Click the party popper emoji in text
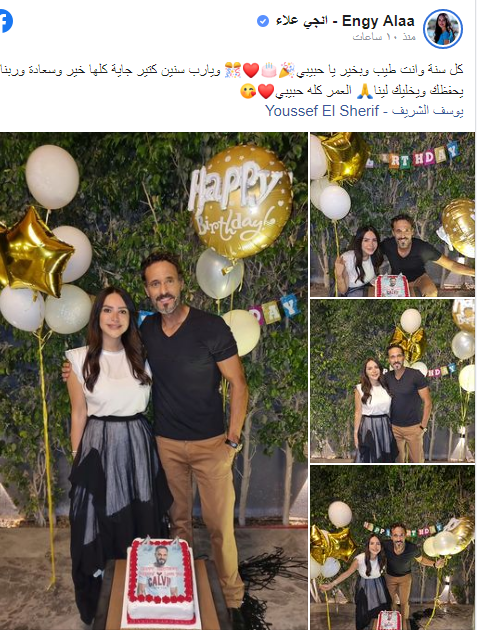The image size is (477, 630). pos(286,70)
